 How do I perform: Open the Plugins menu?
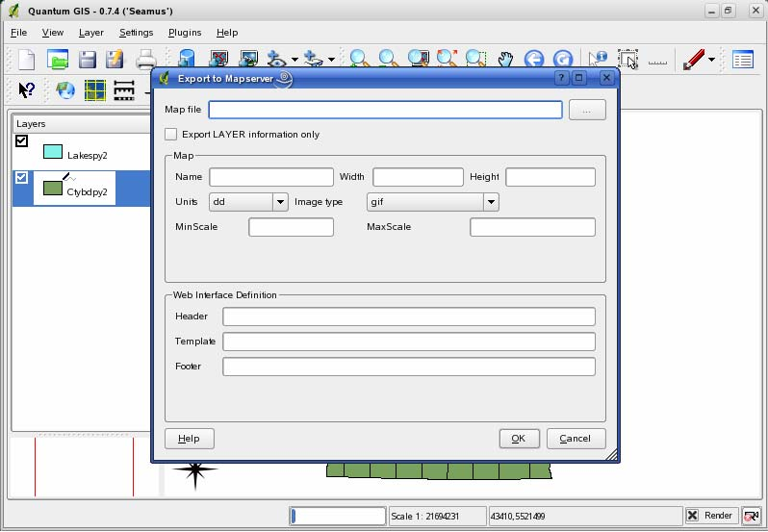185,33
